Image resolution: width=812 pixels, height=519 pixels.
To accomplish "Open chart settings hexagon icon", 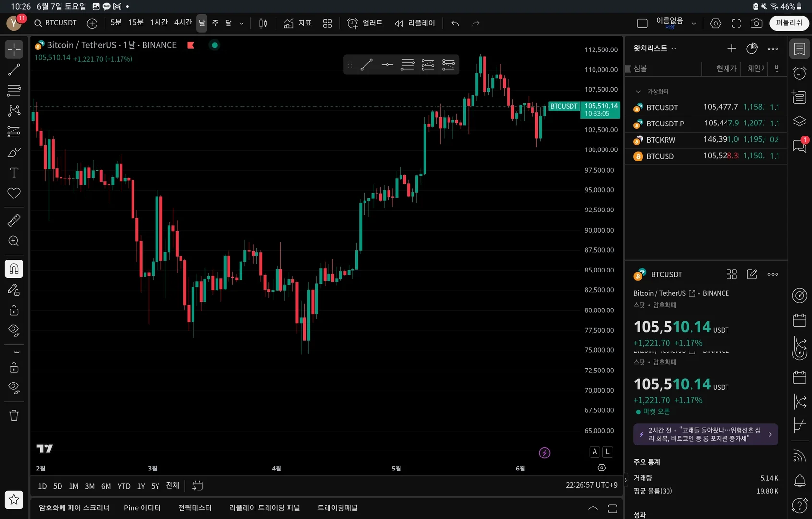I will tap(715, 23).
